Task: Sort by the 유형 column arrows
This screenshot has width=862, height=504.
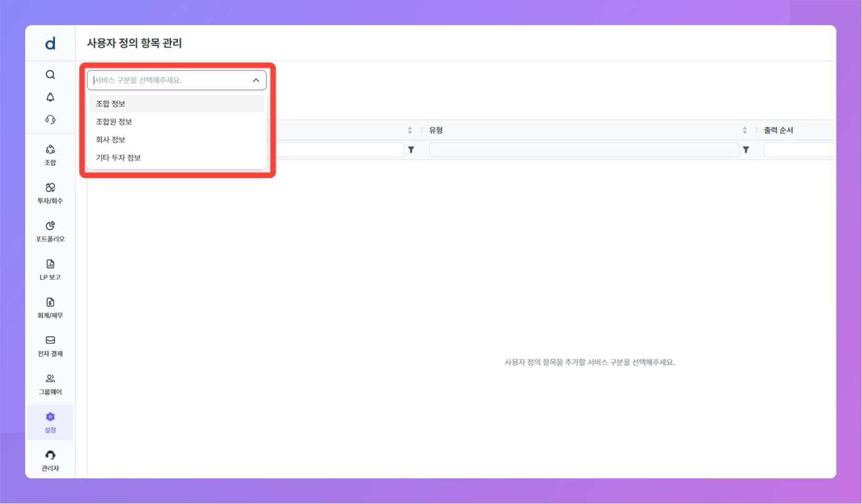Action: pos(745,130)
